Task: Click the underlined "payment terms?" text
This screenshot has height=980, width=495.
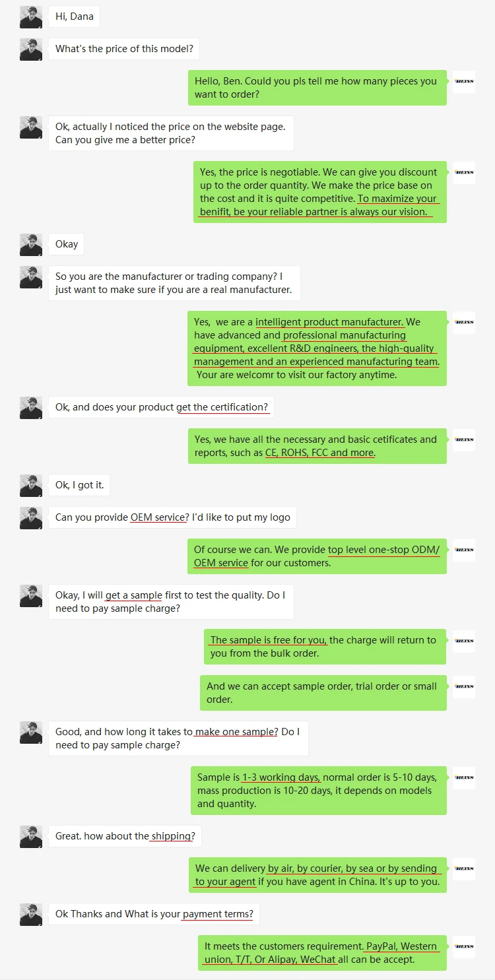Action: tap(218, 914)
